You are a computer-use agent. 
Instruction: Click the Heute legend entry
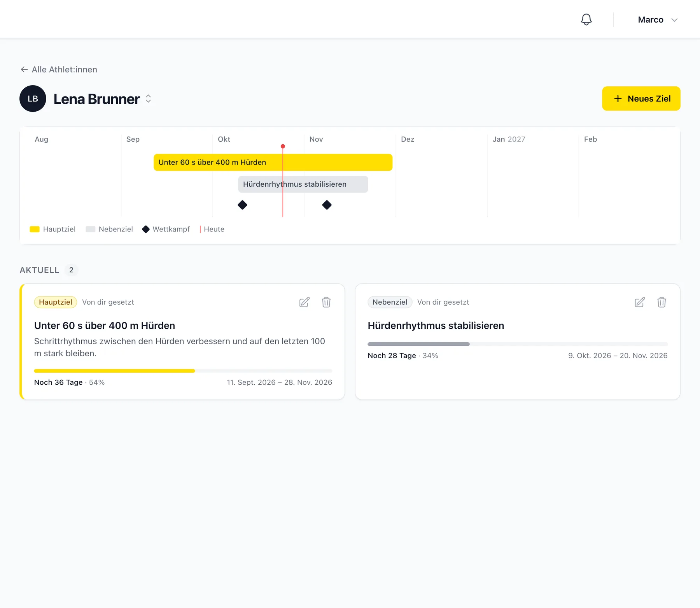tap(212, 229)
